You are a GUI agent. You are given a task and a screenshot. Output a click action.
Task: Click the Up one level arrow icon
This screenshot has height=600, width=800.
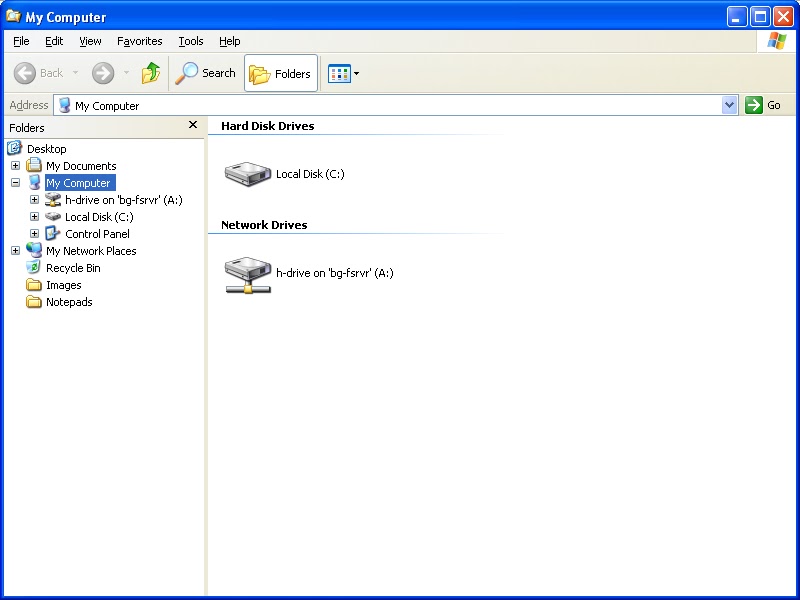pyautogui.click(x=151, y=73)
